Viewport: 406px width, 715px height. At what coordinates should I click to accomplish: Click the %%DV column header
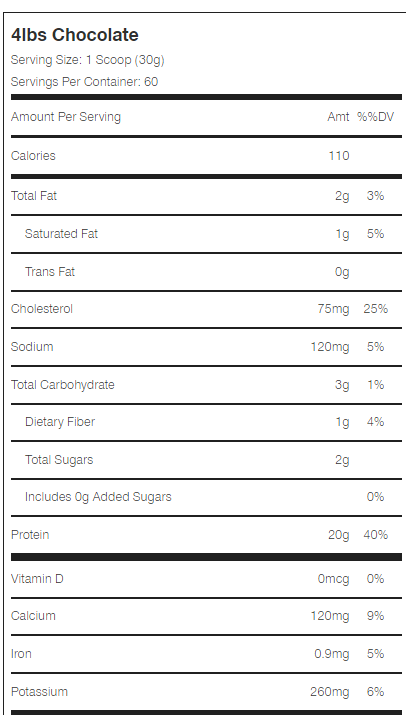pyautogui.click(x=375, y=117)
